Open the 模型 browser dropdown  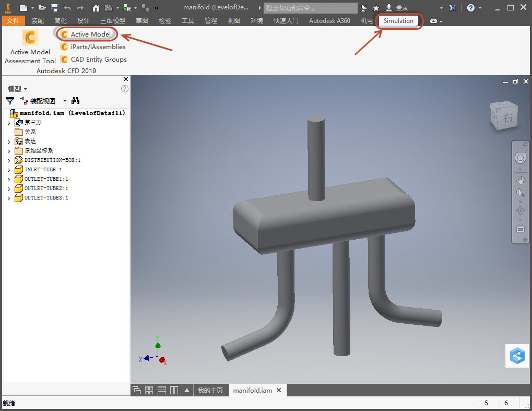pos(18,89)
